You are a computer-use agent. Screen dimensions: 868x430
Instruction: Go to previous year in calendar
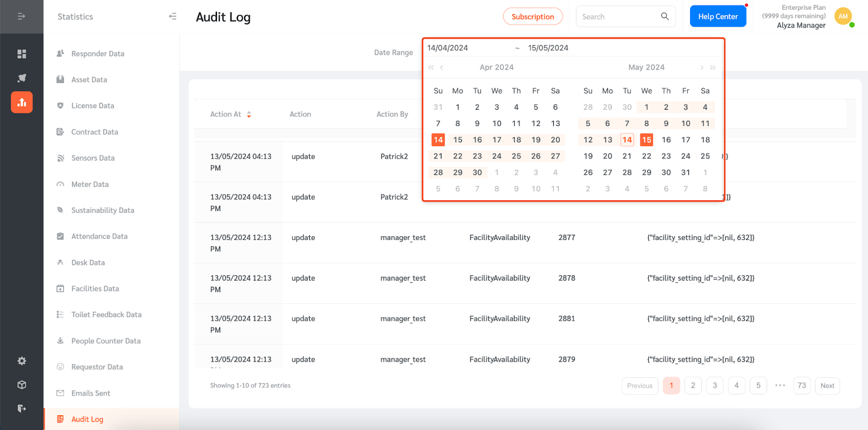pyautogui.click(x=431, y=67)
